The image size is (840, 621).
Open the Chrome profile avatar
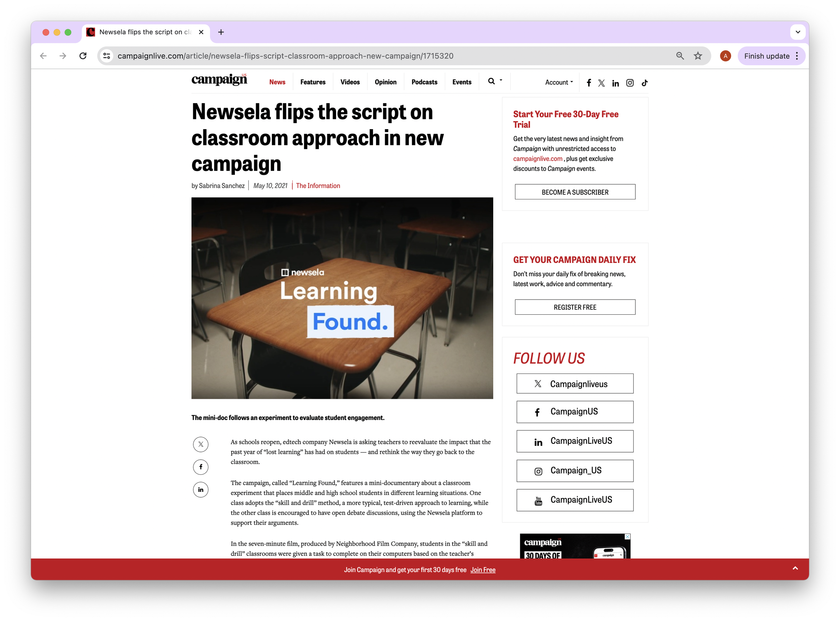pos(725,56)
